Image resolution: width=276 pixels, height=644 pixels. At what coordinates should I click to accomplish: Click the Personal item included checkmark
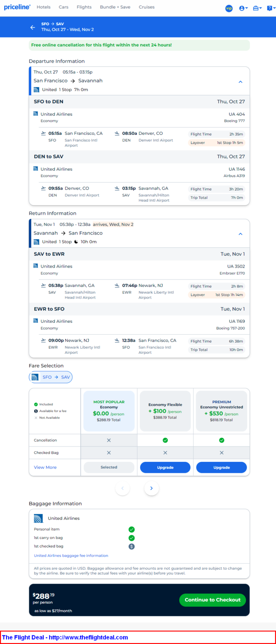coord(131,529)
